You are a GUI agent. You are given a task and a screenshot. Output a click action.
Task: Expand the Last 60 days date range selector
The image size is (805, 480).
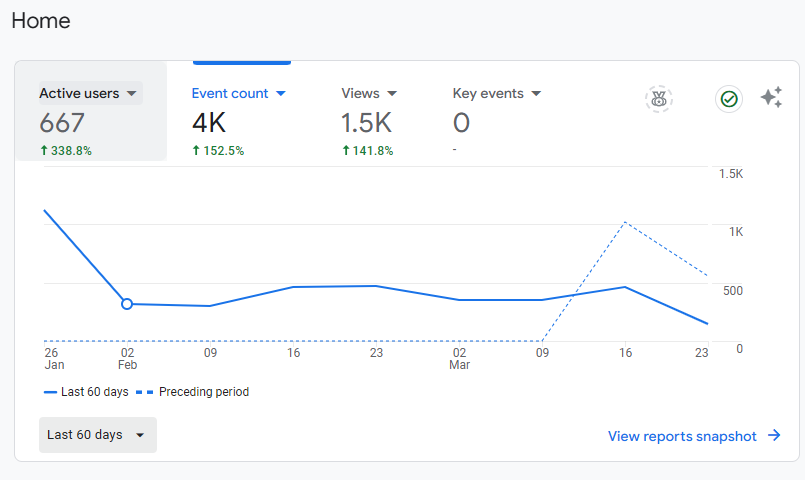[98, 435]
